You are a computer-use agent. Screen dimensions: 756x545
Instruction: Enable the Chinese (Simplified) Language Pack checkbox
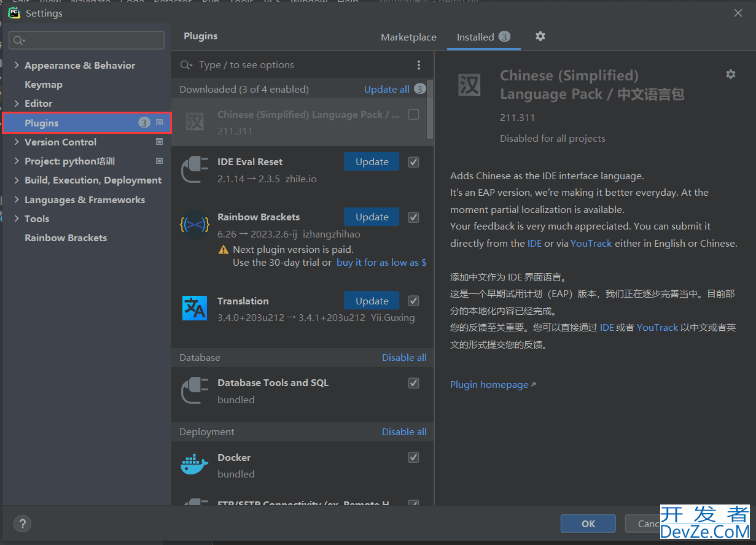click(x=414, y=115)
